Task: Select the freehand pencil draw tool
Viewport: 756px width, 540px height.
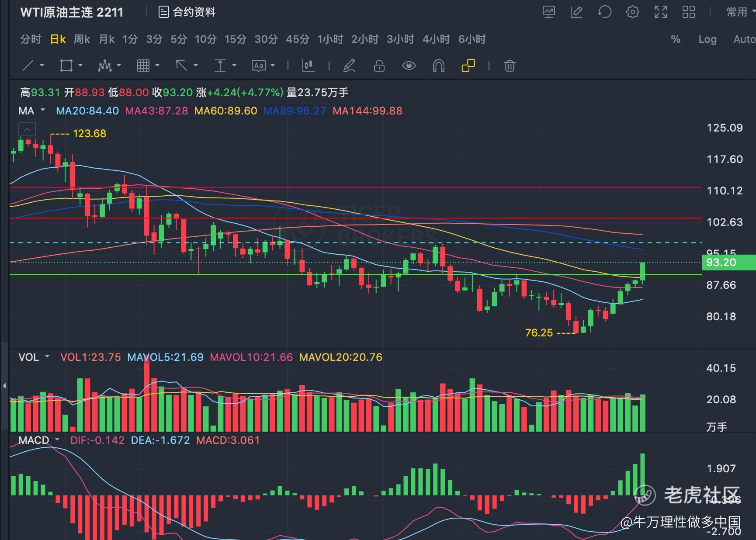Action: 349,66
